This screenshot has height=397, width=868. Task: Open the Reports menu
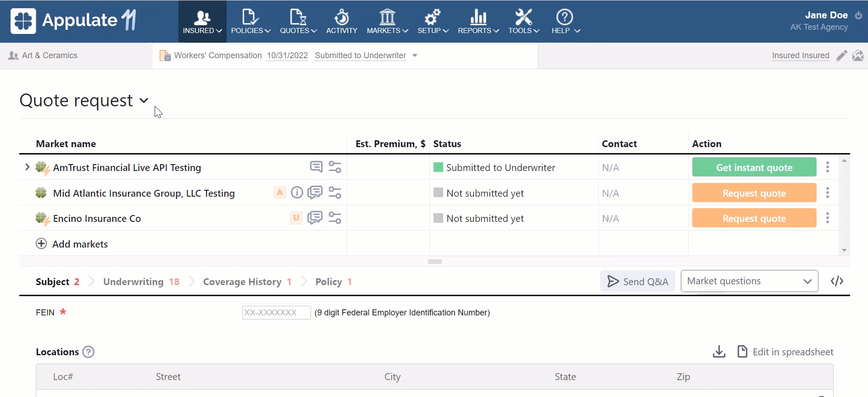(x=478, y=22)
